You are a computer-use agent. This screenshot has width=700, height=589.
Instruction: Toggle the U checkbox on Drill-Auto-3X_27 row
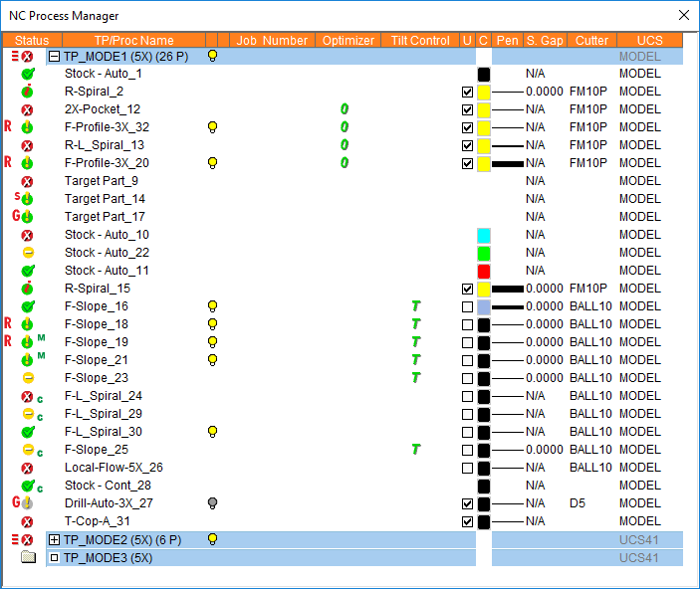pos(467,503)
